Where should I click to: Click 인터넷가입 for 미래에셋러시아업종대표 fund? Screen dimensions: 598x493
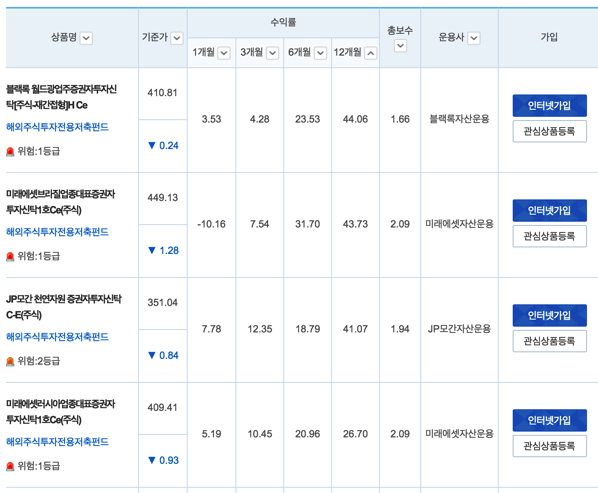pyautogui.click(x=550, y=420)
